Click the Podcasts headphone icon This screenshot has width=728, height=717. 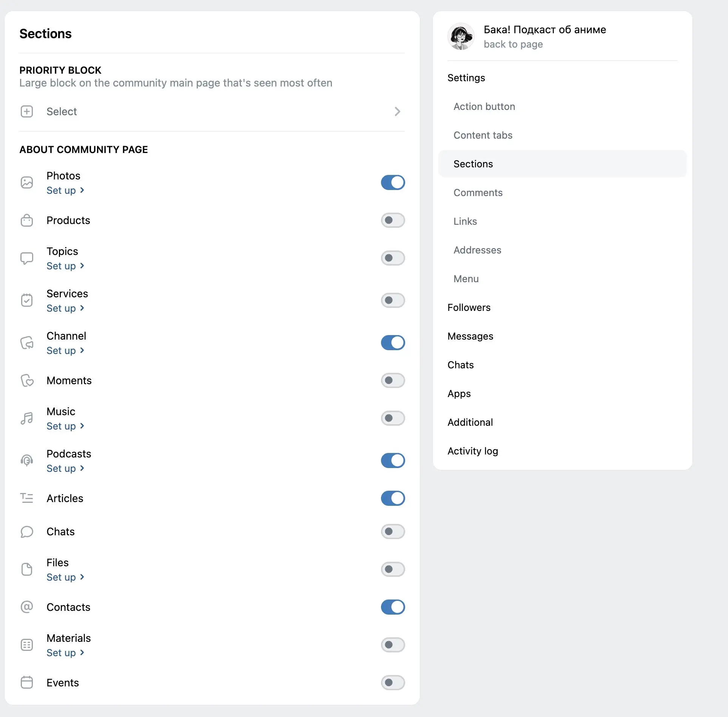27,460
